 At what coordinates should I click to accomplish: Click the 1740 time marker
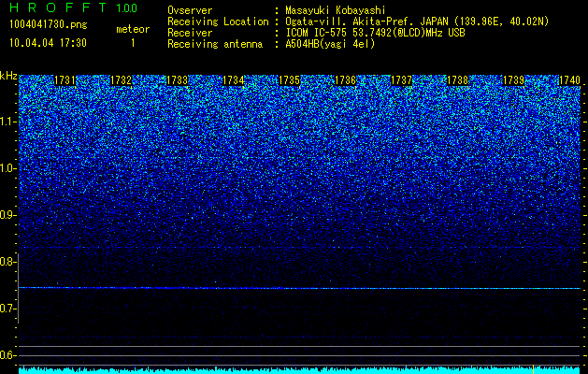point(569,80)
